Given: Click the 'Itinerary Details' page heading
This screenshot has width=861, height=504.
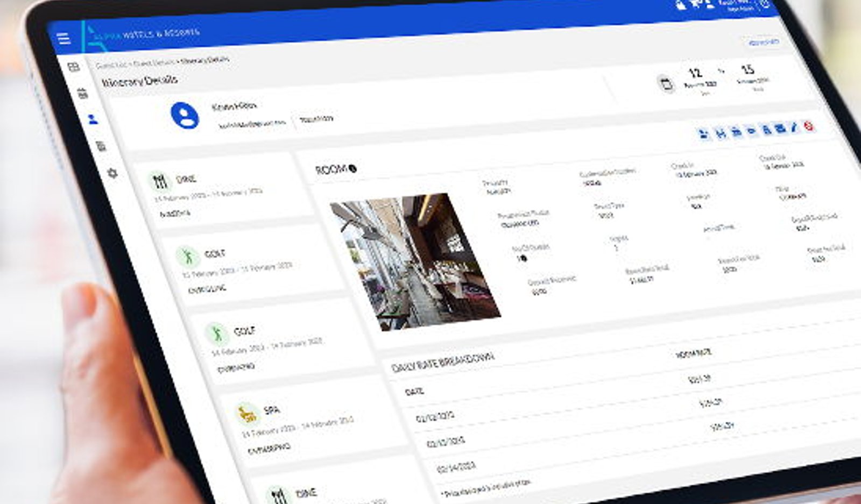Looking at the screenshot, I should click(x=140, y=81).
